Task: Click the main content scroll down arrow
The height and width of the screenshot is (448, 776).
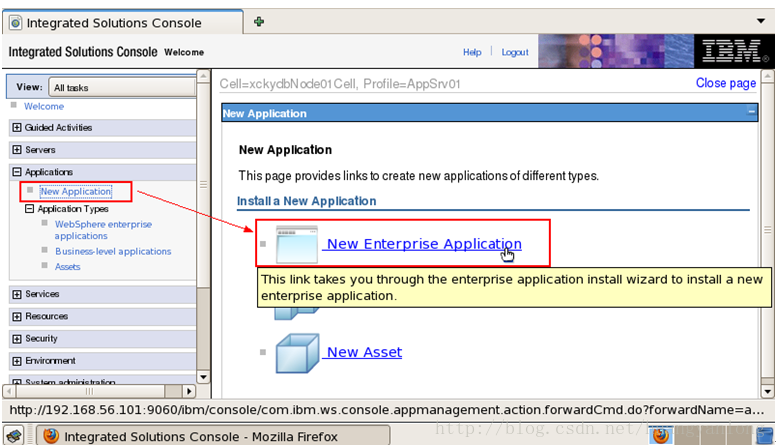Action: (767, 392)
